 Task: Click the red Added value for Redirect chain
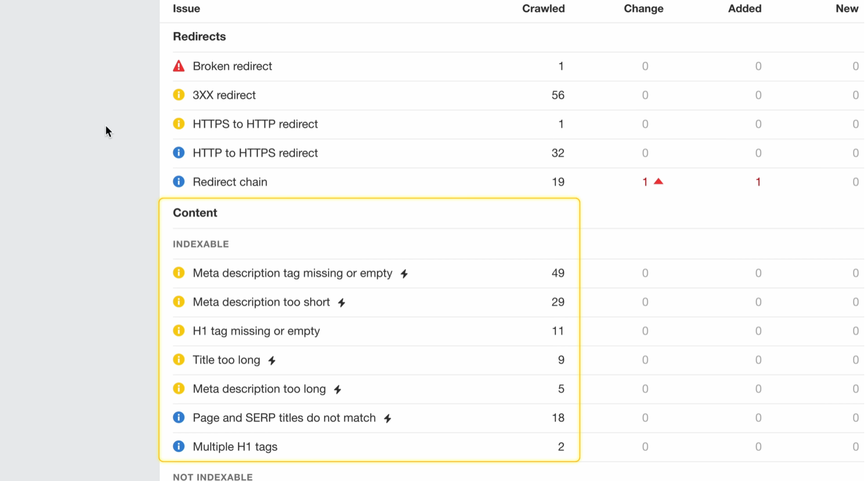click(x=758, y=182)
